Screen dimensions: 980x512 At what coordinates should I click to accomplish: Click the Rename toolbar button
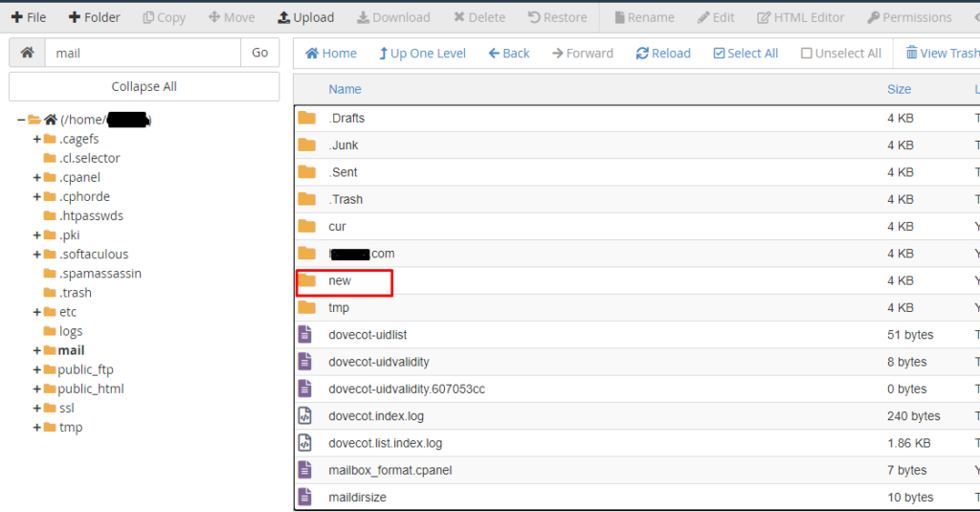click(644, 17)
